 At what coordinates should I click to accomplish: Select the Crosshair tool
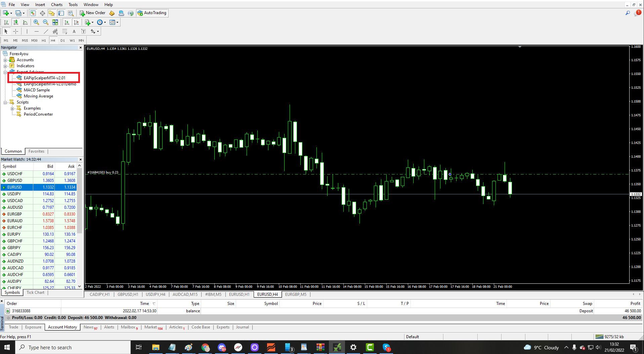coord(15,31)
